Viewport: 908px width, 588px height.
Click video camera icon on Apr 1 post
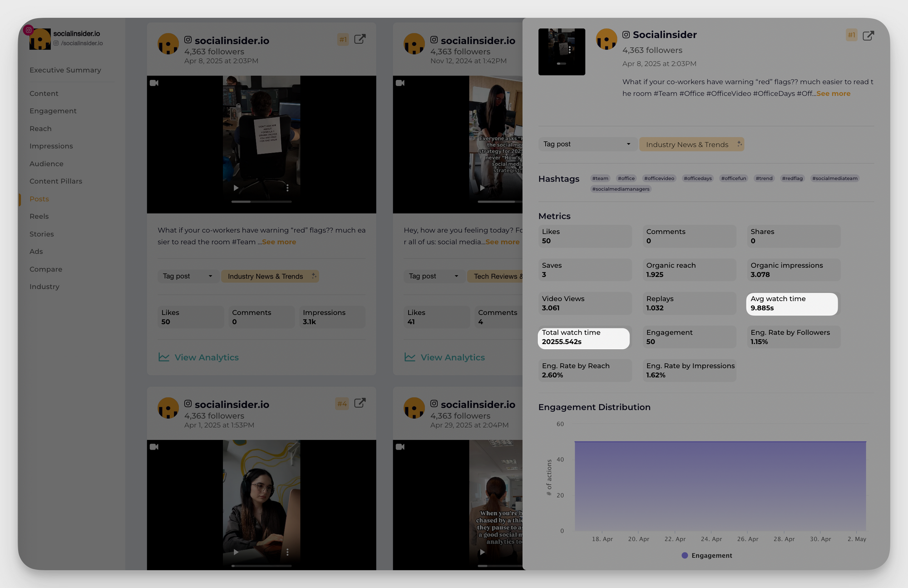[x=154, y=447]
